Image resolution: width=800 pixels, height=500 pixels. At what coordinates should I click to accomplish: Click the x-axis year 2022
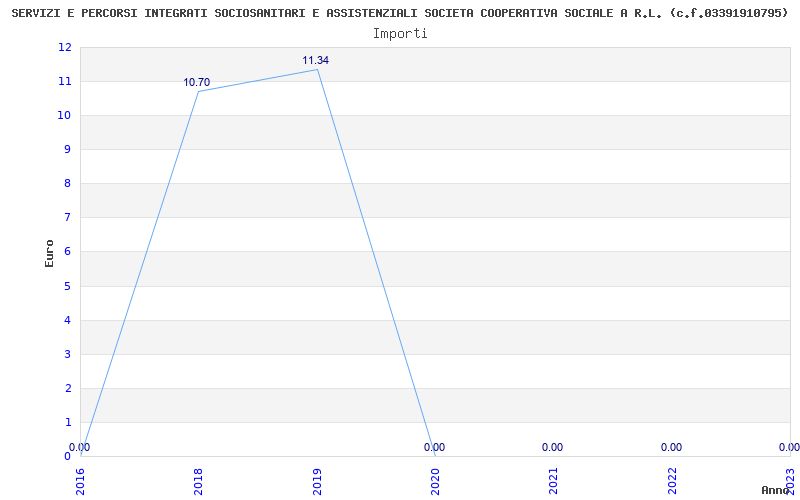tap(672, 481)
